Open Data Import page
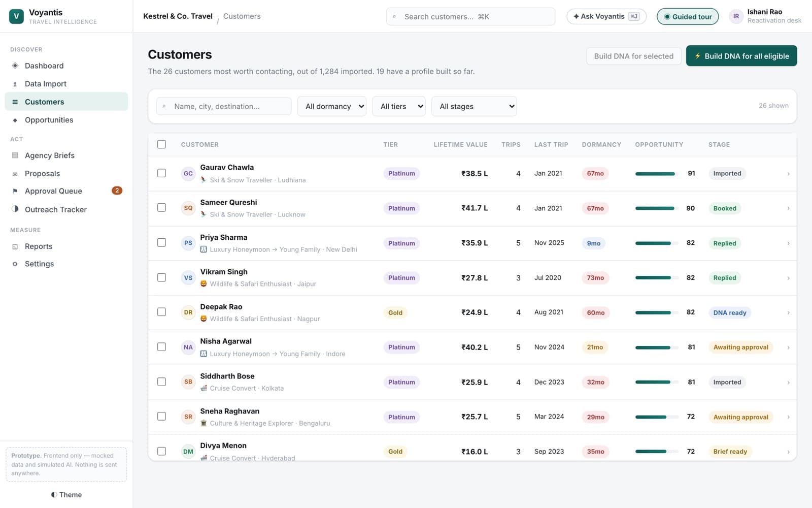812x508 pixels. [x=66, y=84]
